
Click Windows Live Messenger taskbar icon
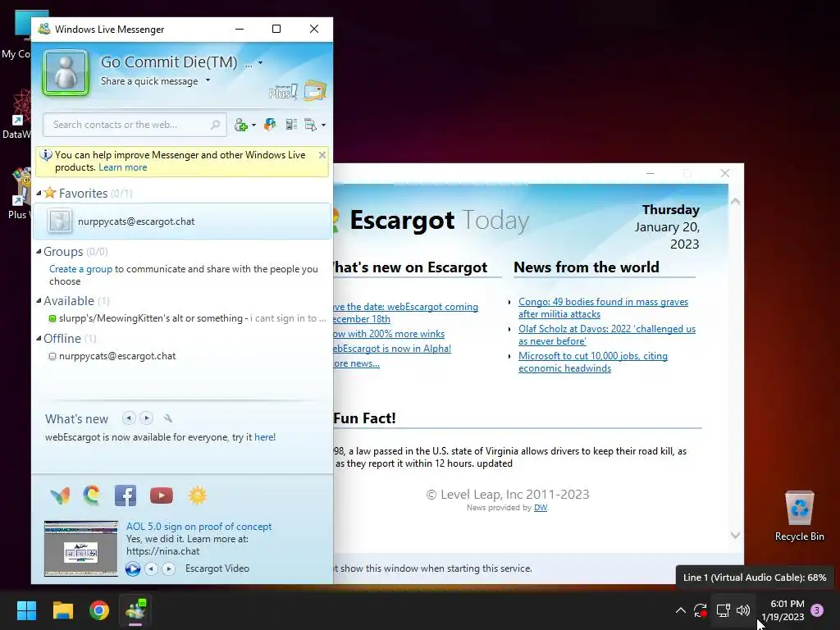click(135, 610)
